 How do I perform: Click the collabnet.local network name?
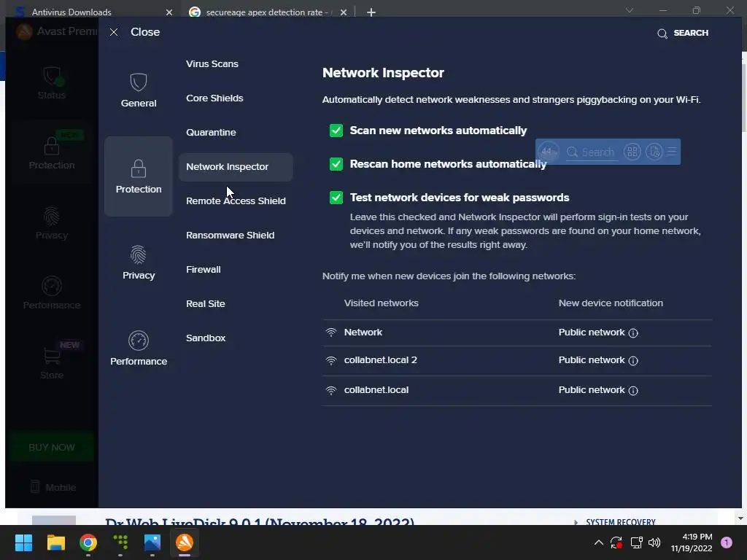tap(376, 390)
